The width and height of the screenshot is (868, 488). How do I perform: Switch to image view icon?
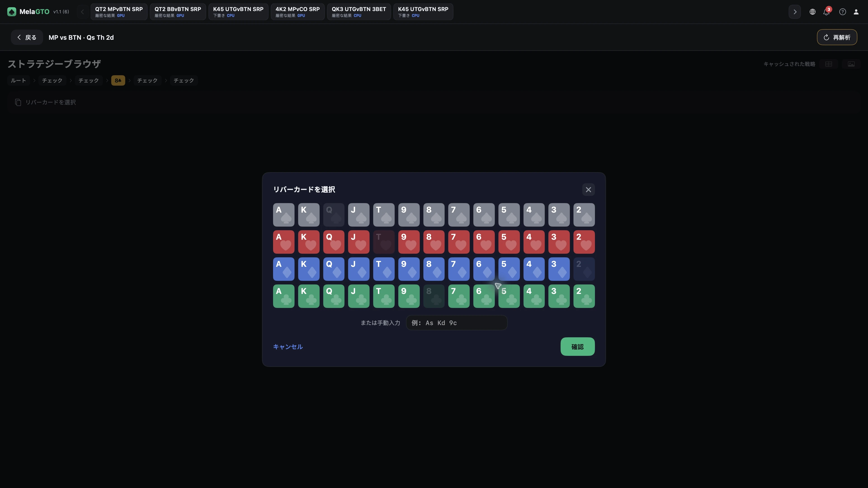click(851, 64)
